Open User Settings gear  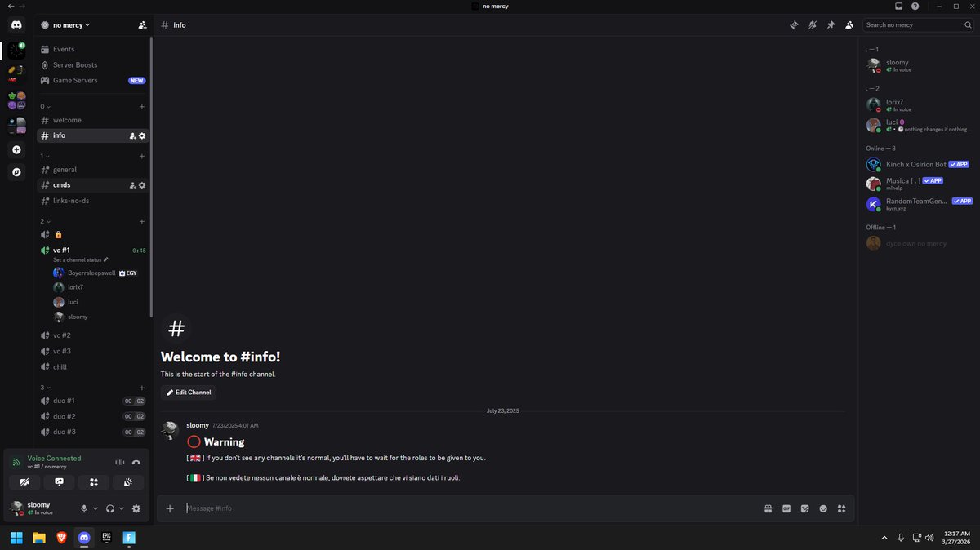tap(136, 508)
